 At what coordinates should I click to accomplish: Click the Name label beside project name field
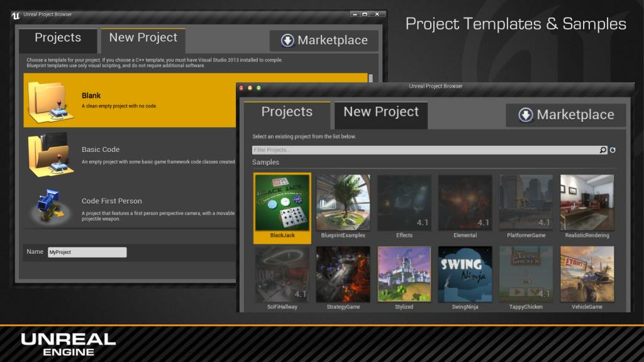[35, 251]
